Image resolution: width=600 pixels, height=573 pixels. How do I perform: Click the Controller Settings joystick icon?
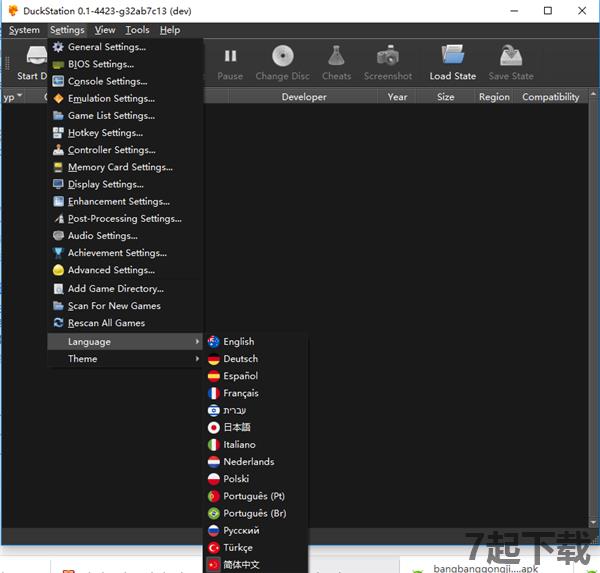(58, 150)
